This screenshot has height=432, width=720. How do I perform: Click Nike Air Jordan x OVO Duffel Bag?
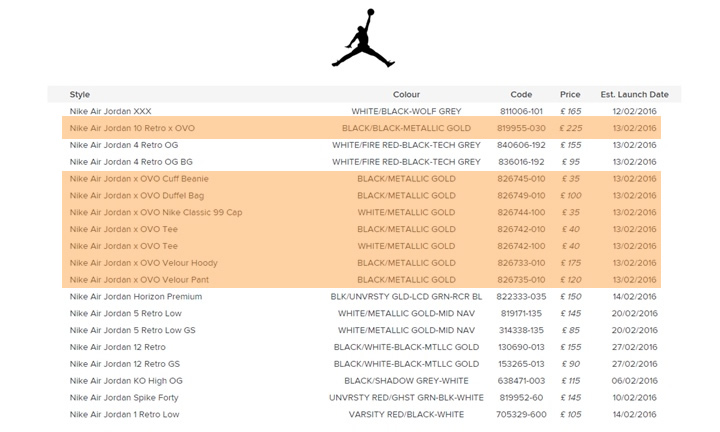[x=137, y=196]
